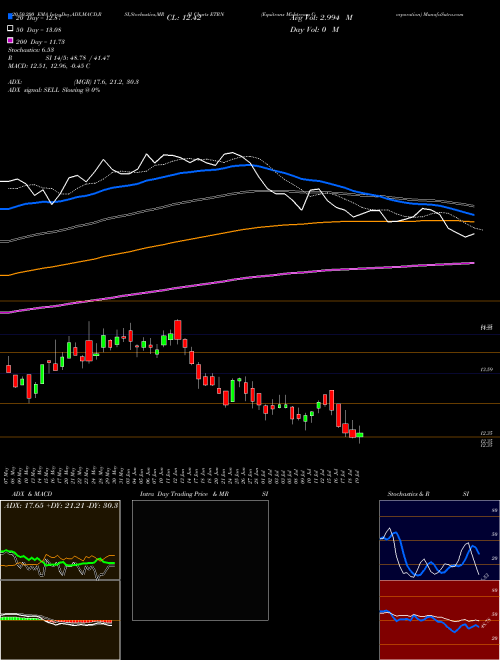Click the ADX +DY -DY readout banner
Image resolution: width=500 pixels, height=660 pixels.
pyautogui.click(x=61, y=505)
